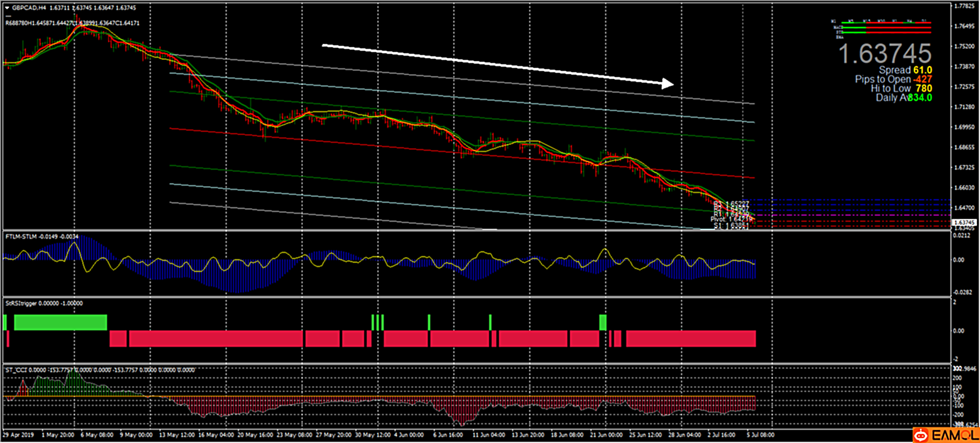Screen dimensions: 980x443
Task: Click the Daily Av 834.0 readout
Action: [x=903, y=98]
